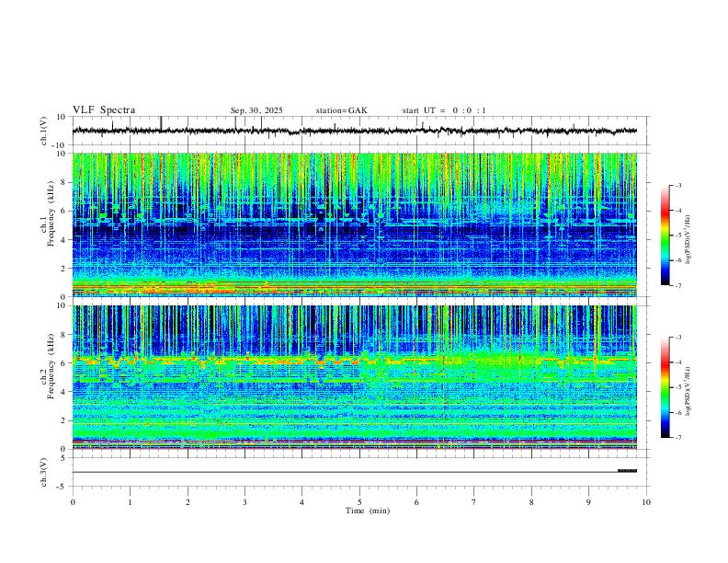
Task: Click inside the ch.2 spectrogram panel
Action: [x=354, y=377]
